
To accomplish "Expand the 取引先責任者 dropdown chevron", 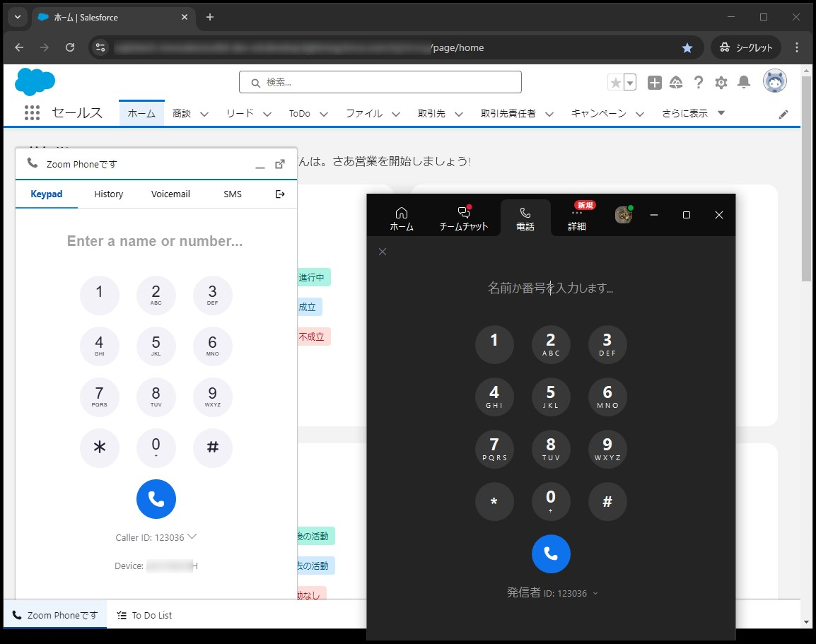I will pyautogui.click(x=549, y=114).
